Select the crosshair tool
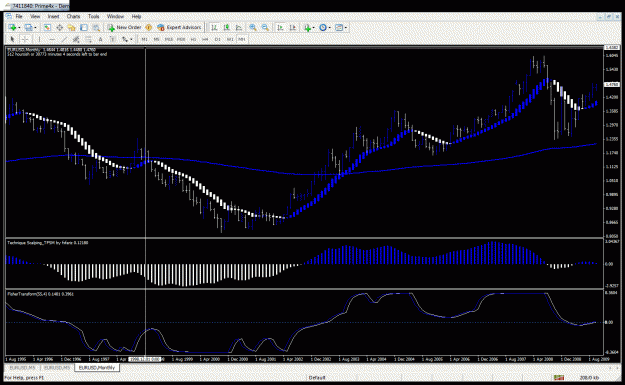The width and height of the screenshot is (625, 385). (25, 39)
